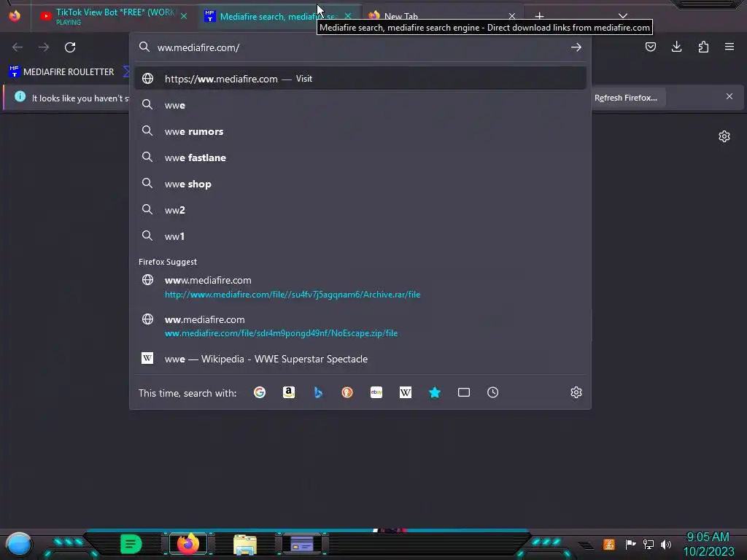Visit https://ww.mediafire.com suggestion

tap(360, 79)
